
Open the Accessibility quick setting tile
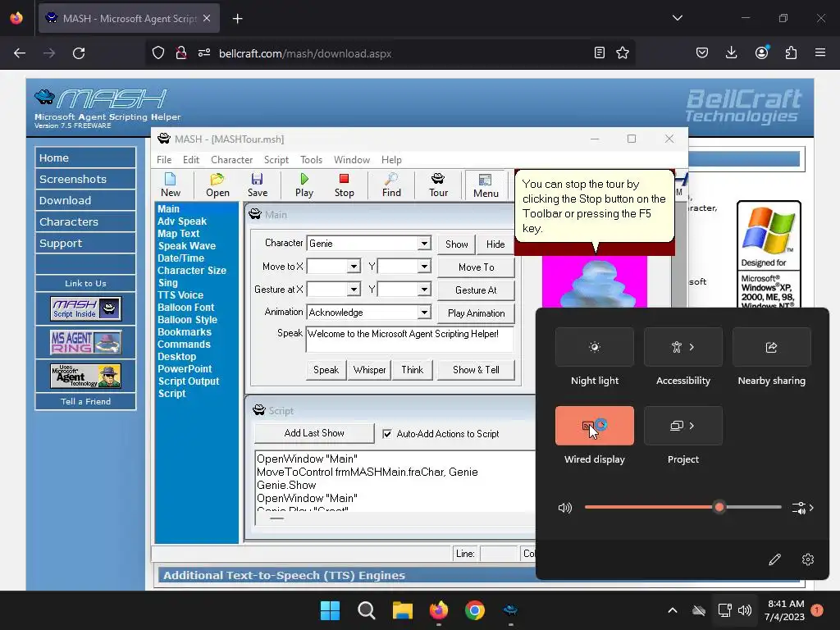pyautogui.click(x=683, y=347)
